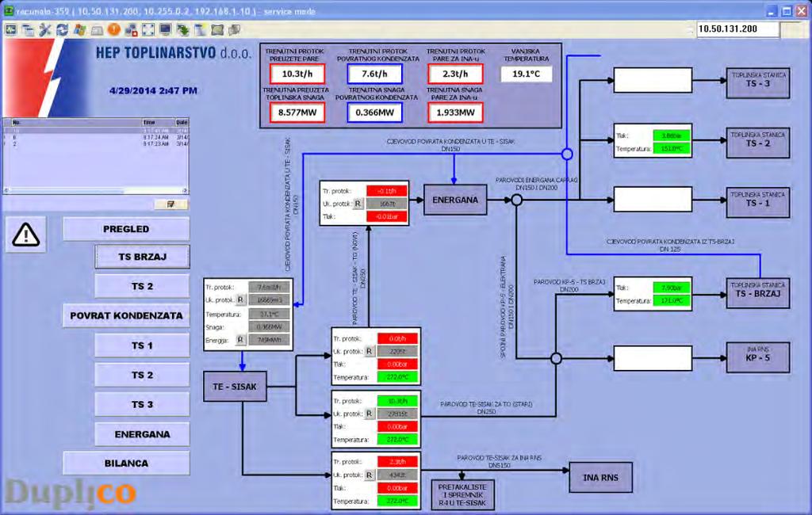Open the wrench and screwdriver tools icon
812x515 pixels.
45,30
